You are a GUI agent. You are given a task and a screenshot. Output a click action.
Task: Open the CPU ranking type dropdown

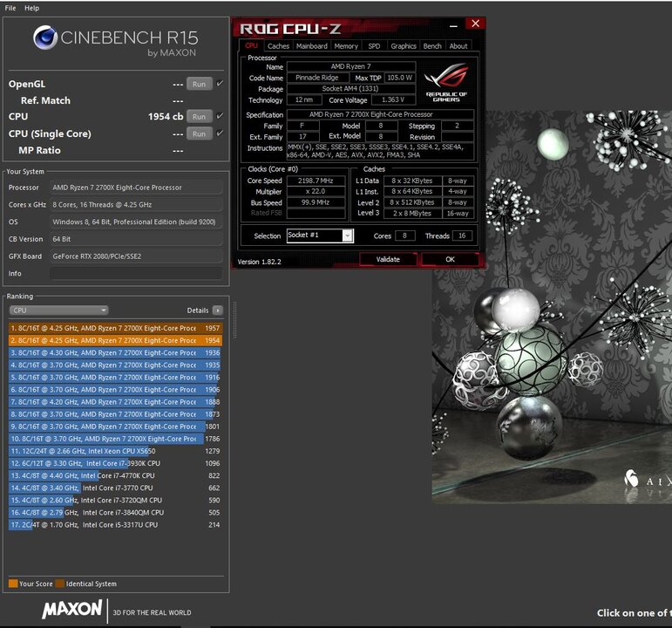(x=58, y=311)
